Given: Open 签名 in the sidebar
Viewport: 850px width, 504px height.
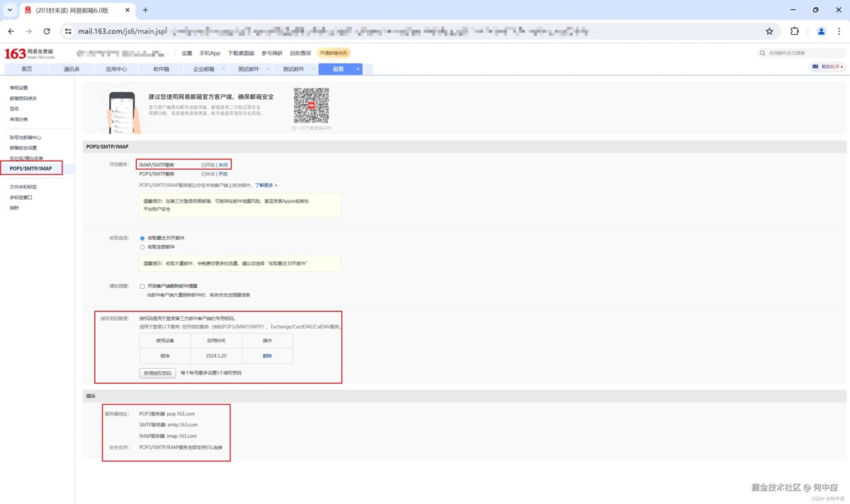Looking at the screenshot, I should 14,109.
